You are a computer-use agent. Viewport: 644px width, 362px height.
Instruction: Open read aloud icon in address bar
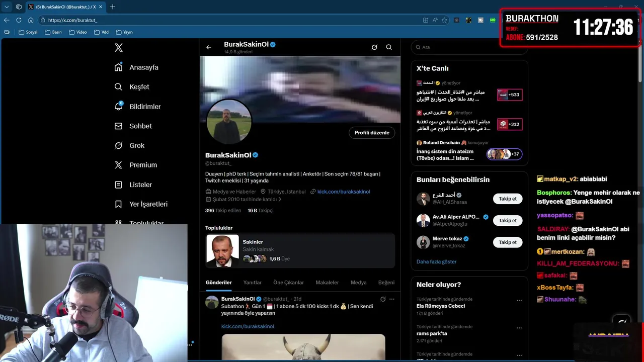pyautogui.click(x=435, y=20)
